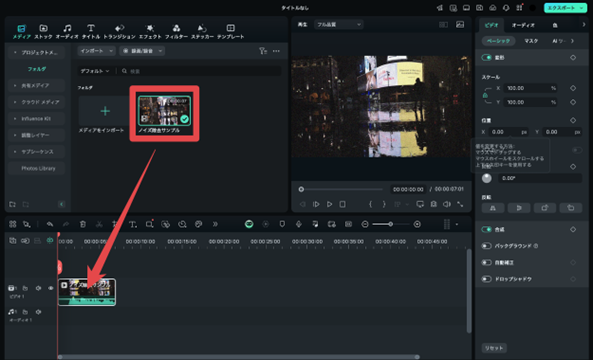Click the timeline Delete trash icon

(x=83, y=224)
